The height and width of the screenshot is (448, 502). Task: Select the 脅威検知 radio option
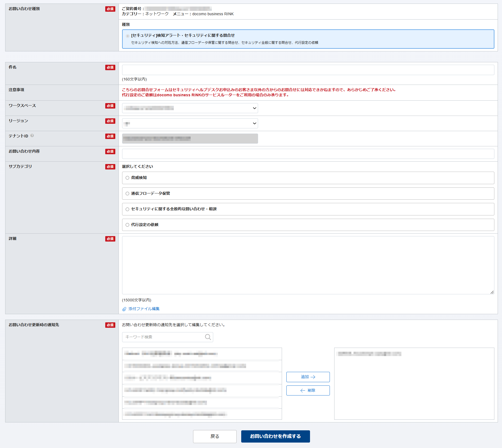127,178
